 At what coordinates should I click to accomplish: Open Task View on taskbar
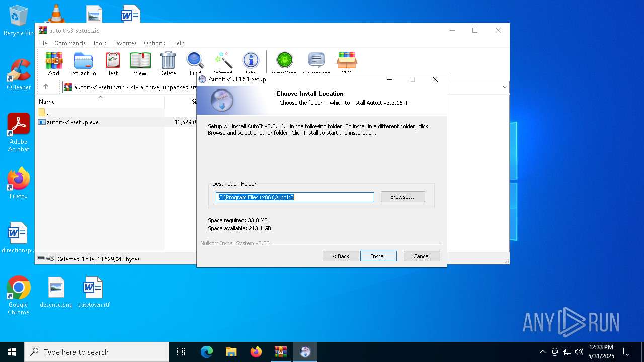181,352
